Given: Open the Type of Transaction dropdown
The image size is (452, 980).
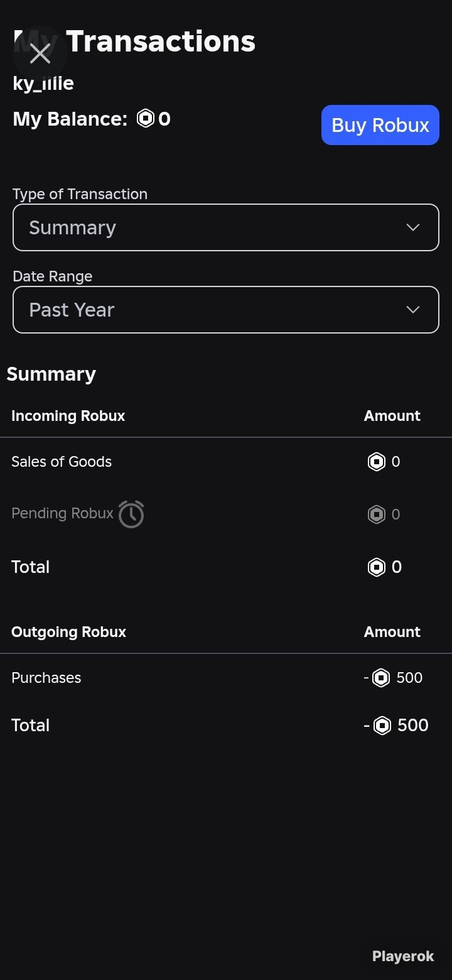Looking at the screenshot, I should tap(226, 227).
